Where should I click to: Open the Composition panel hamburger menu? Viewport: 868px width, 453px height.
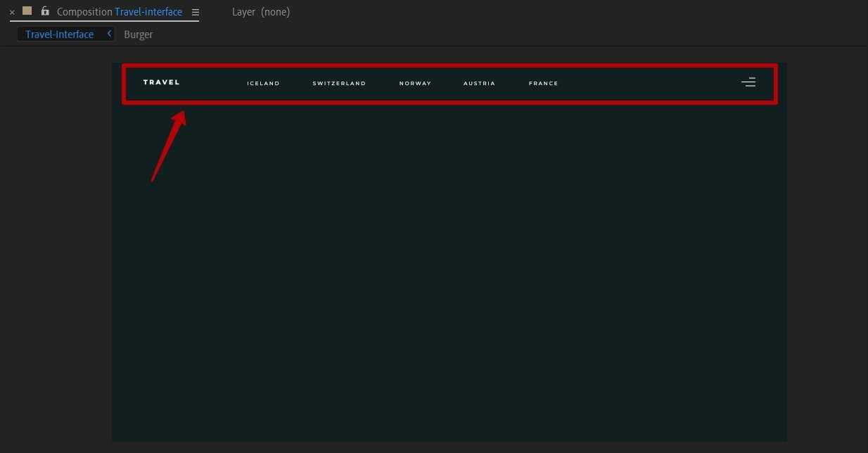coord(196,12)
